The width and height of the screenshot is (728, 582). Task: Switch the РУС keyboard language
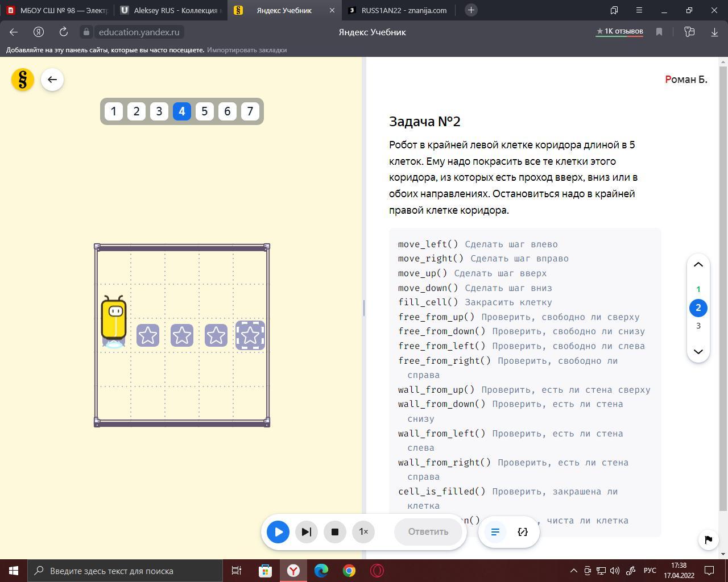[x=650, y=571]
